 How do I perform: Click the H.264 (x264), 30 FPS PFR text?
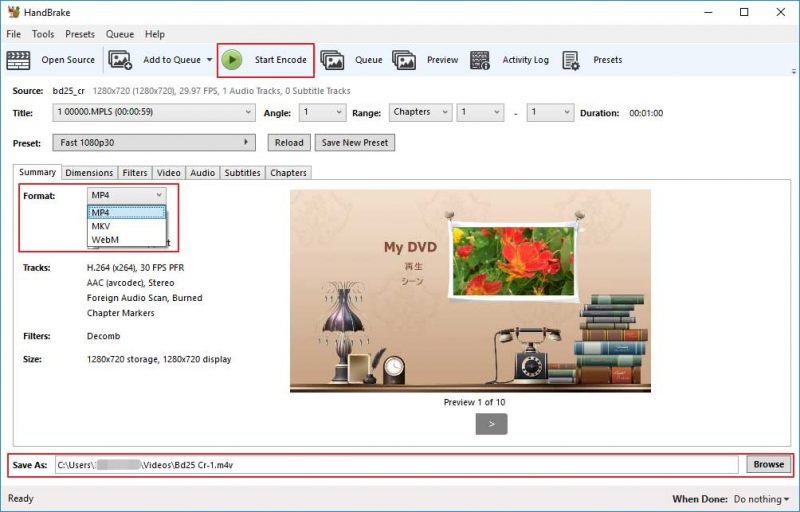(x=135, y=267)
